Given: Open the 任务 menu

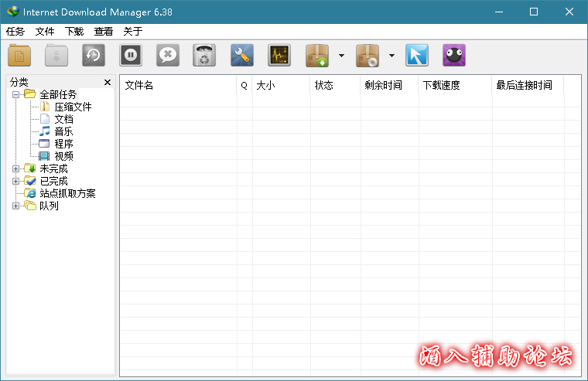Looking at the screenshot, I should point(15,32).
